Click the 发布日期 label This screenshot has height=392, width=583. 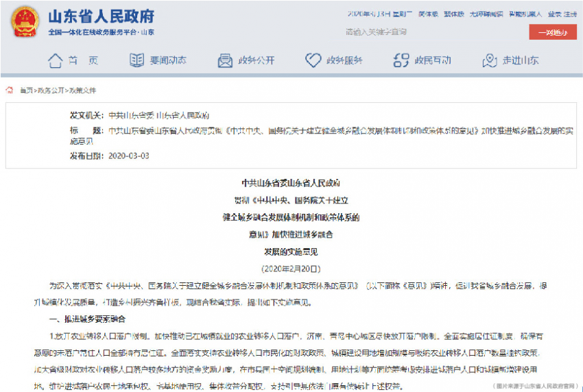(x=86, y=156)
